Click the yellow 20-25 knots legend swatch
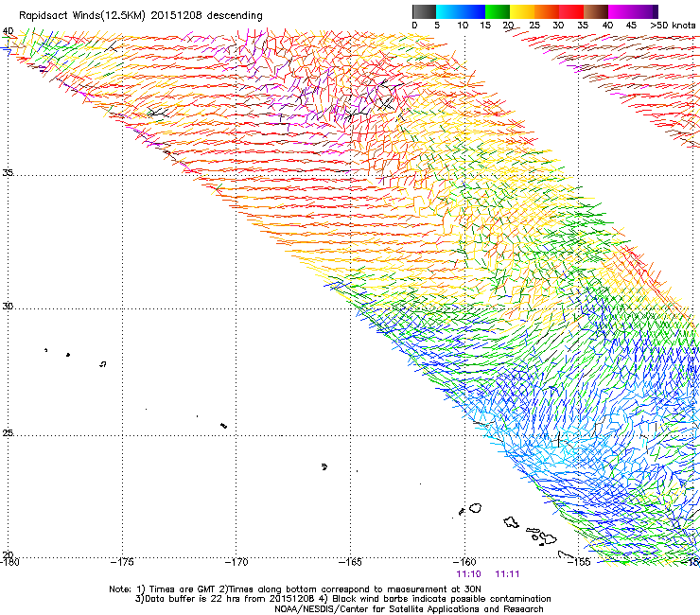 point(522,11)
